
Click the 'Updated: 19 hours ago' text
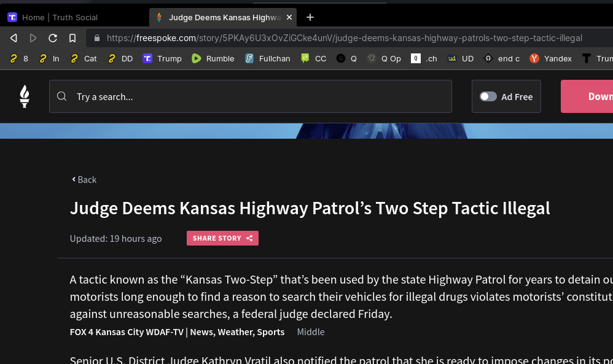click(115, 239)
